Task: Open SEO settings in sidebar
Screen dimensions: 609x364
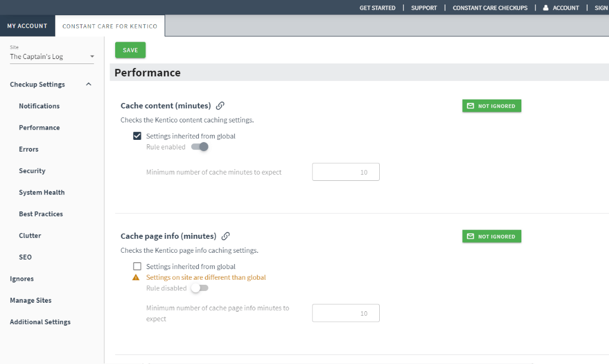Action: (x=25, y=257)
